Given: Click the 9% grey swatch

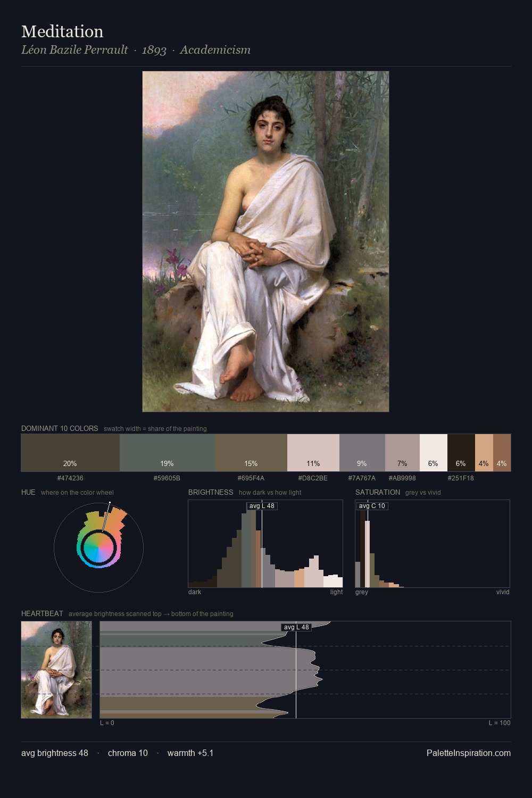Looking at the screenshot, I should point(362,453).
